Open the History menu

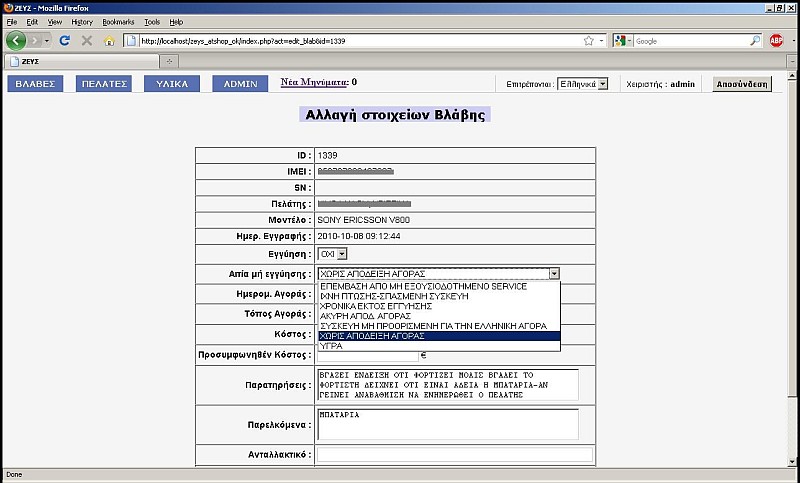coord(82,22)
